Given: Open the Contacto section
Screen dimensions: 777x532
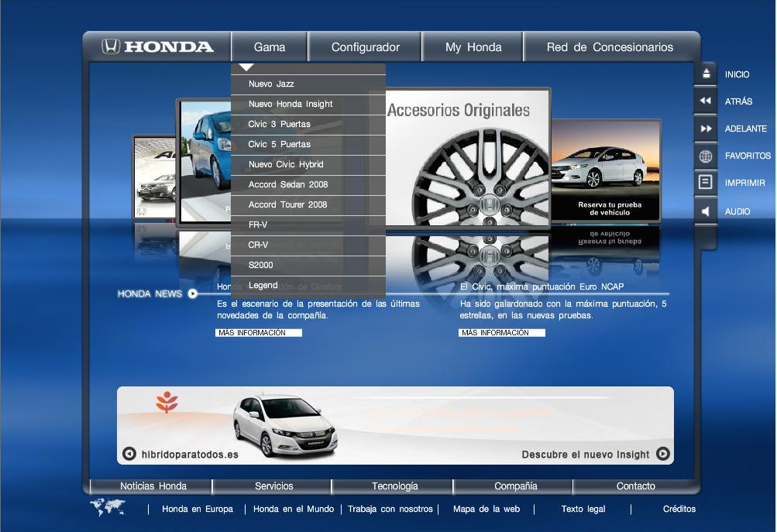Looking at the screenshot, I should [635, 486].
